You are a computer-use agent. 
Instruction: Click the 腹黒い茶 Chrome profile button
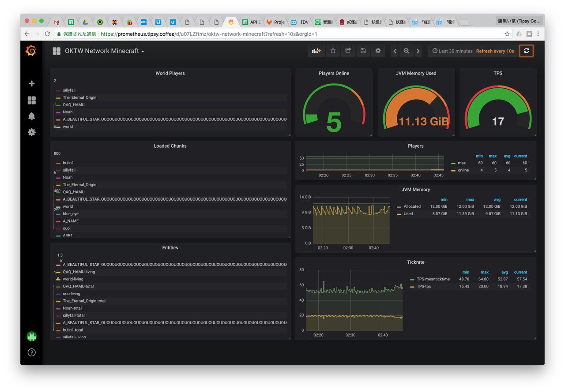tap(519, 21)
